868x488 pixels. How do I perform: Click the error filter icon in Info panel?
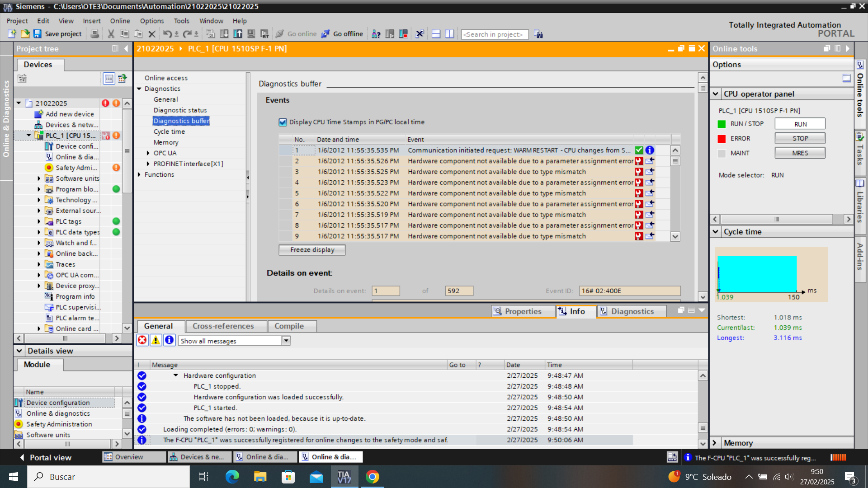[142, 340]
